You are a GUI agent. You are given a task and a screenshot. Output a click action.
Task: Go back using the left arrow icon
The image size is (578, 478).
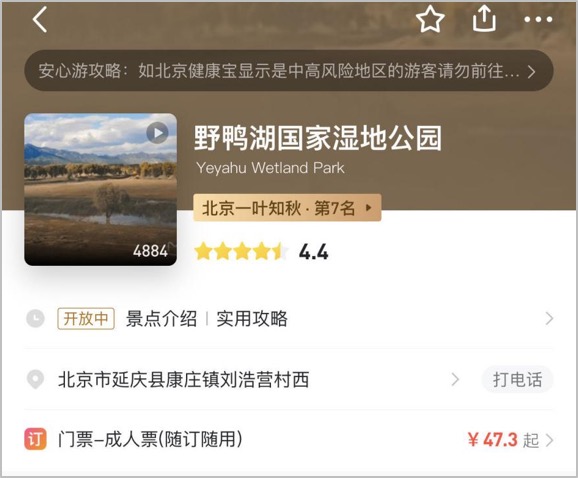[40, 19]
